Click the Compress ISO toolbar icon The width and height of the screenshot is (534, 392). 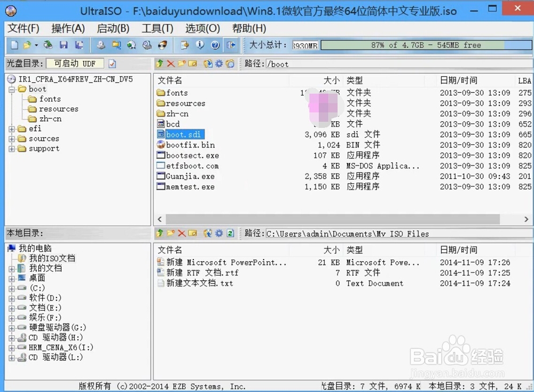click(147, 45)
